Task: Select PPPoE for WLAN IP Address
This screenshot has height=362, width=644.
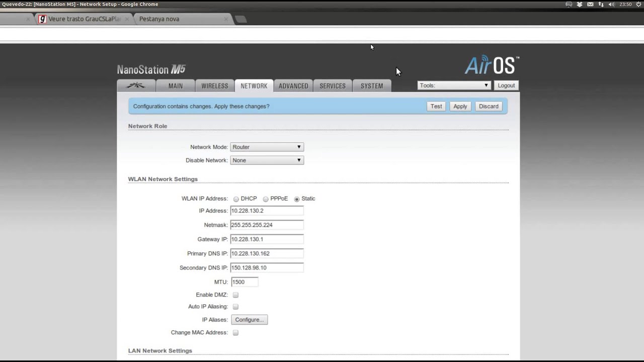Action: pos(266,199)
